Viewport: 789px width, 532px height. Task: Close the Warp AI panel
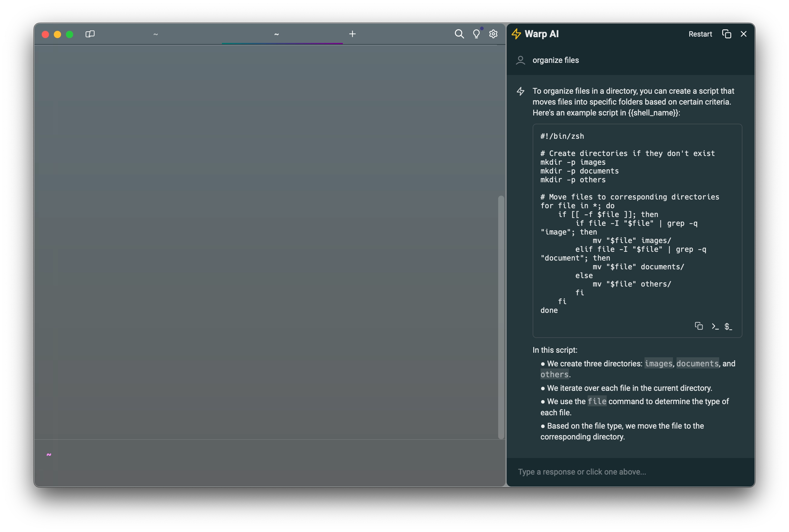(744, 34)
